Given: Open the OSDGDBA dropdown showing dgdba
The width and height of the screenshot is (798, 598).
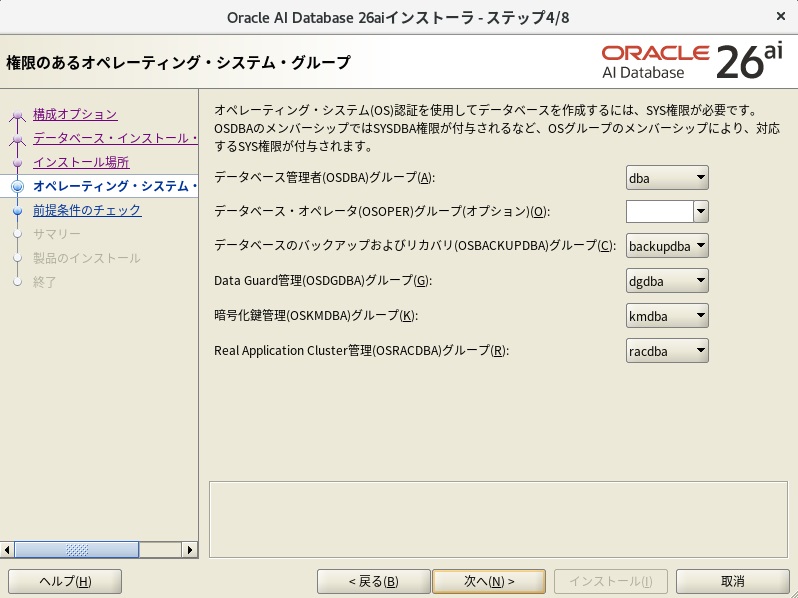Looking at the screenshot, I should (x=667, y=280).
